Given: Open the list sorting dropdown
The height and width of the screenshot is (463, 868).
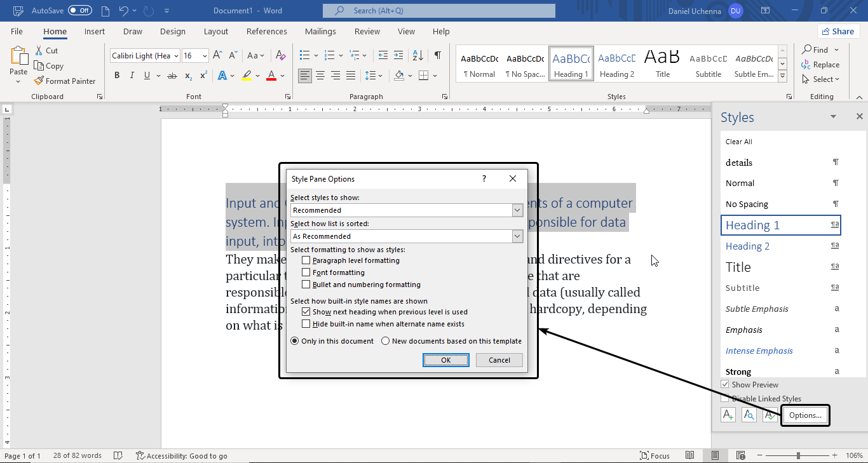Looking at the screenshot, I should pyautogui.click(x=517, y=236).
